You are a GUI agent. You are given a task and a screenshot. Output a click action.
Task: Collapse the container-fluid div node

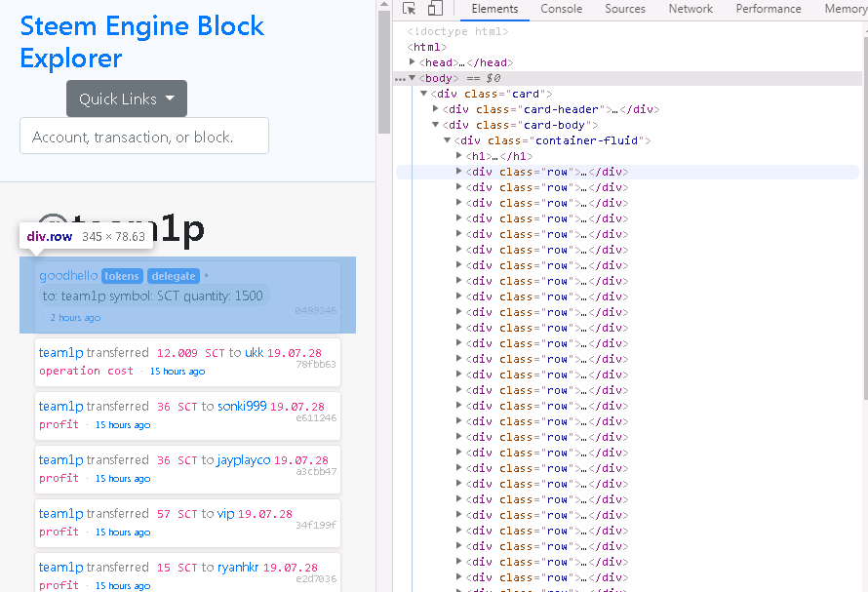[x=448, y=140]
